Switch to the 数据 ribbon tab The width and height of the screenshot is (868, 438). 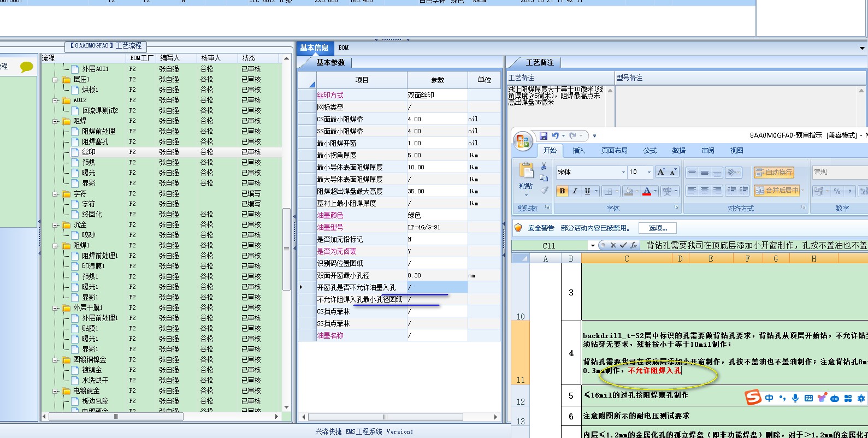coord(679,151)
